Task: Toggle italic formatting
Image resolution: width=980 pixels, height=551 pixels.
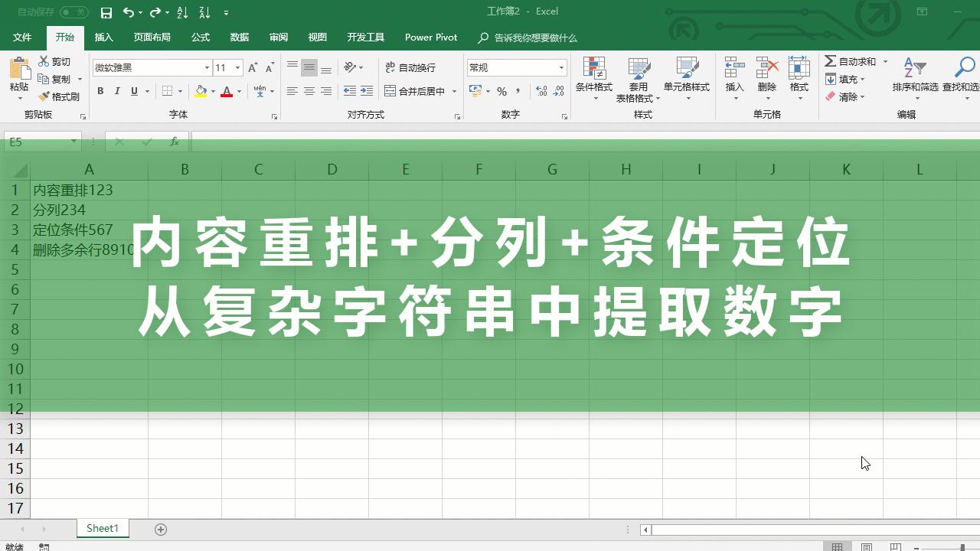Action: (116, 90)
